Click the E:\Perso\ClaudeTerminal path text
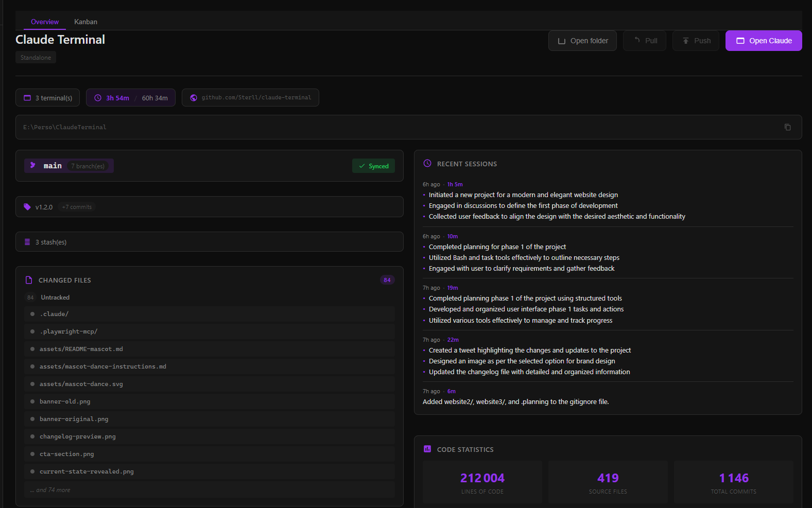The image size is (812, 508). coord(65,127)
